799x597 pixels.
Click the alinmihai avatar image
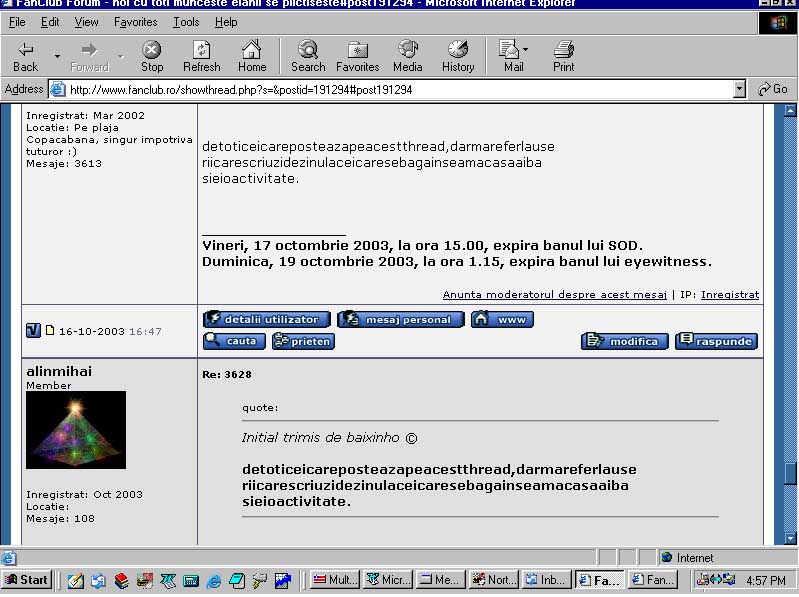click(x=76, y=430)
